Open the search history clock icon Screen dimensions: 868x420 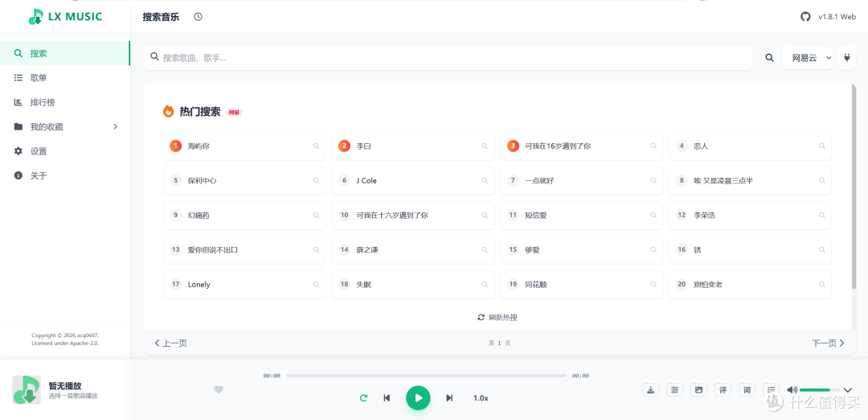[x=199, y=17]
